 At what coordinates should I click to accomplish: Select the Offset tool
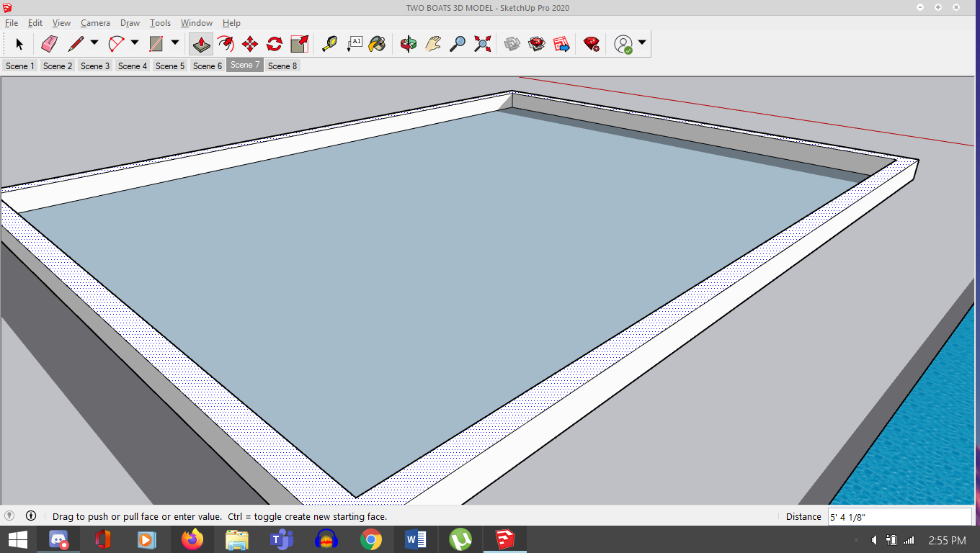226,44
